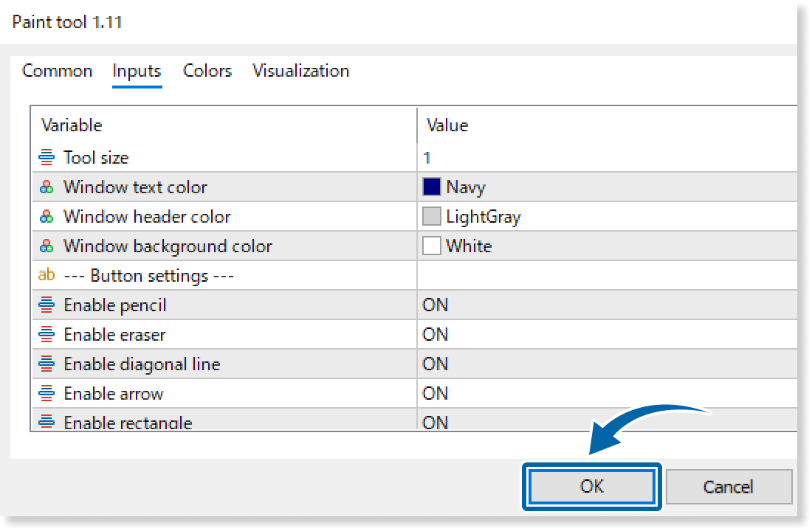
Task: Toggle the Enable eraser ON value
Action: (x=436, y=334)
